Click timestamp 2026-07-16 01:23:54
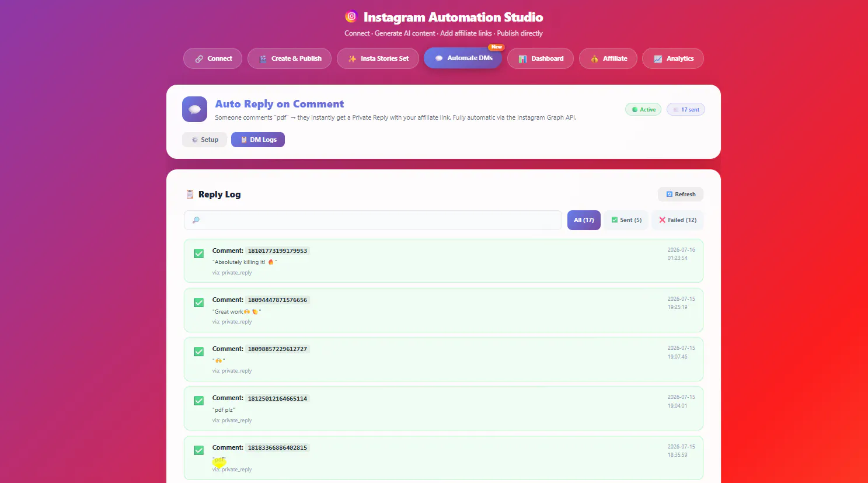Viewport: 868px width, 483px height. click(681, 254)
